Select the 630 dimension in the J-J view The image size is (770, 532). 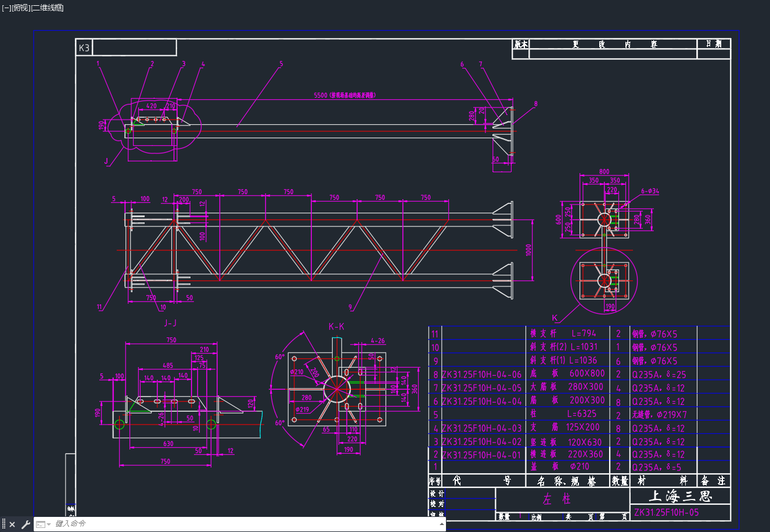[168, 444]
